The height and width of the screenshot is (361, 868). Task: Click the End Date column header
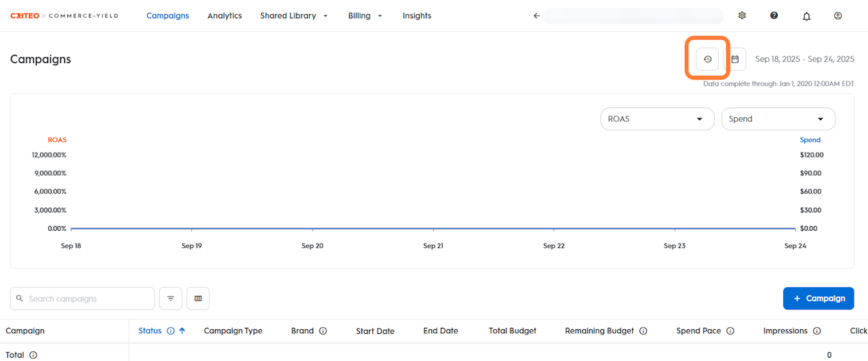point(441,331)
